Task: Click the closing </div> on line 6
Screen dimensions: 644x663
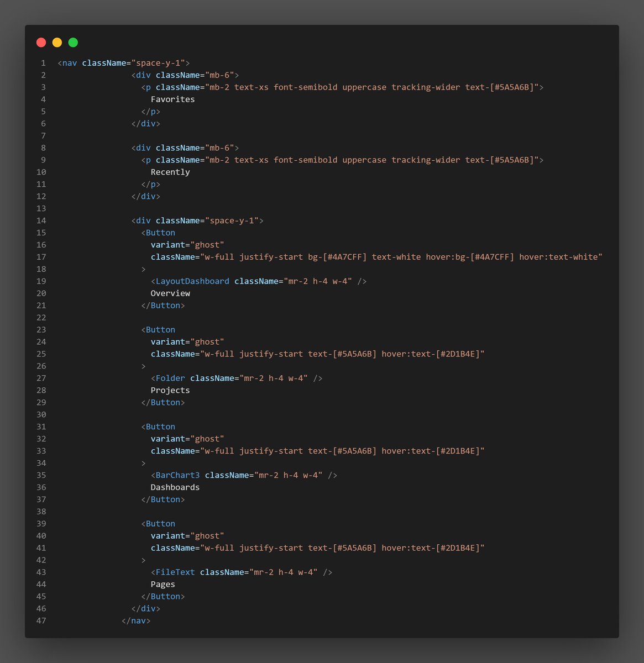Action: coord(146,124)
